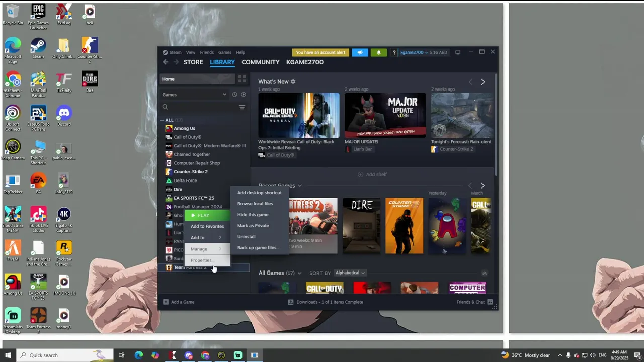
Task: Open the Games menu
Action: 225,52
